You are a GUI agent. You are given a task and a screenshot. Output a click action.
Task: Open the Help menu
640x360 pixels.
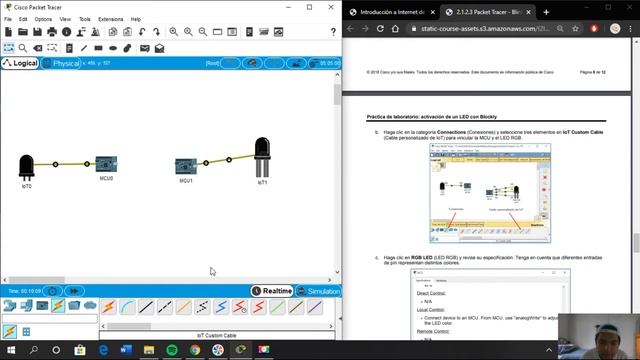point(136,19)
